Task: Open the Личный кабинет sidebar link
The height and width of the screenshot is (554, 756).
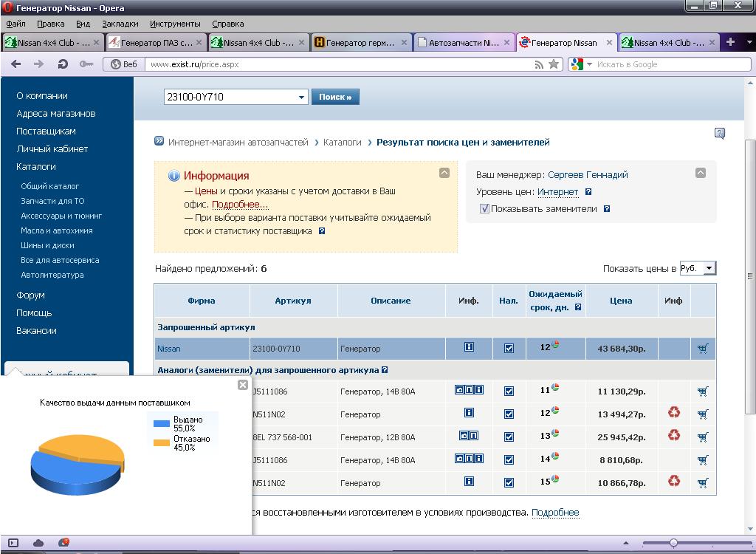Action: 52,148
